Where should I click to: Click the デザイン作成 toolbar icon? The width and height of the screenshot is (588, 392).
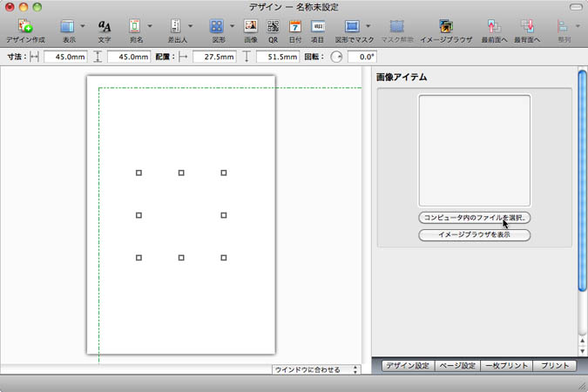pos(25,27)
